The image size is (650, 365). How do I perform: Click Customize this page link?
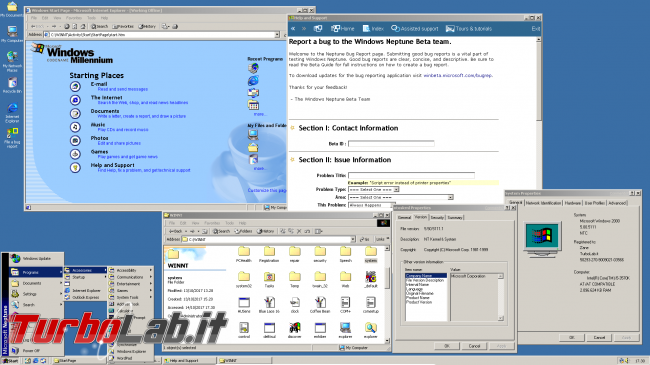267,190
